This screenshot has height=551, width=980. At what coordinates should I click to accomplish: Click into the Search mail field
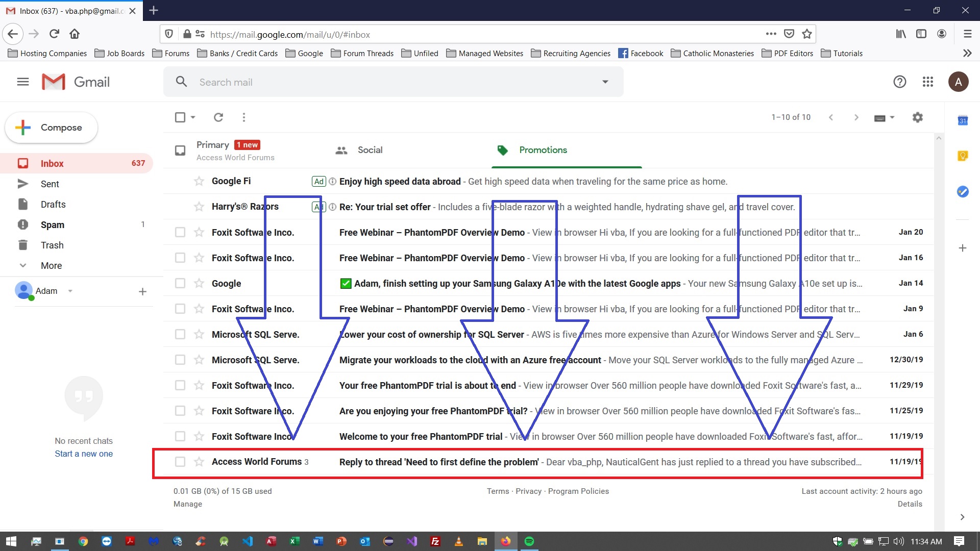[x=393, y=82]
